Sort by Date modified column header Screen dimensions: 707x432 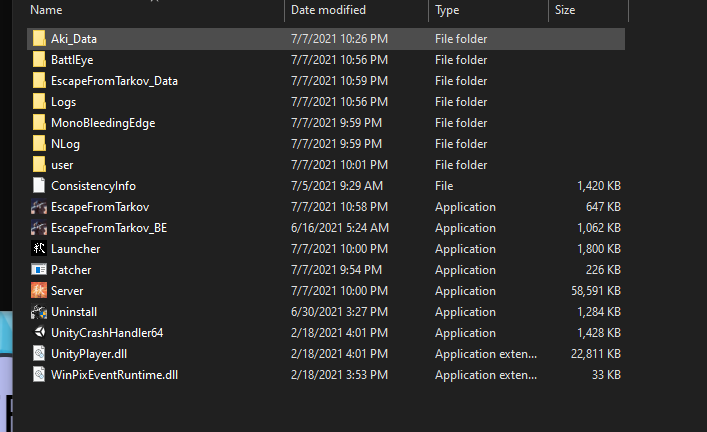coord(328,10)
